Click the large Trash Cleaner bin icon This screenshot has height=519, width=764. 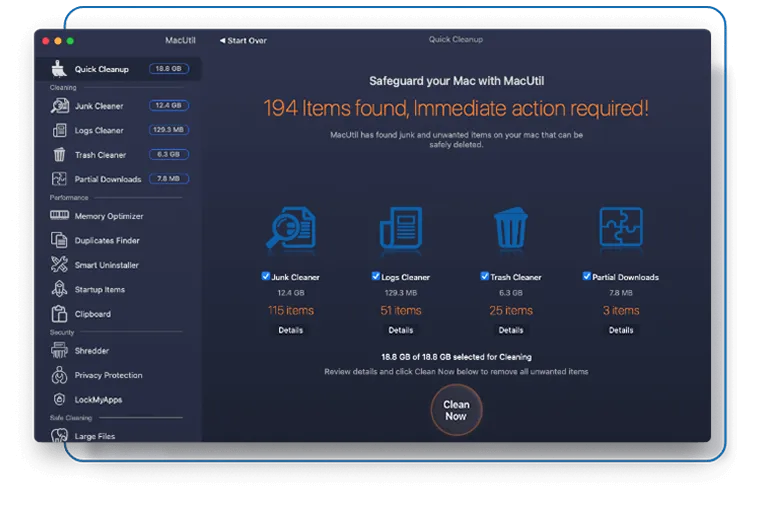pos(510,228)
